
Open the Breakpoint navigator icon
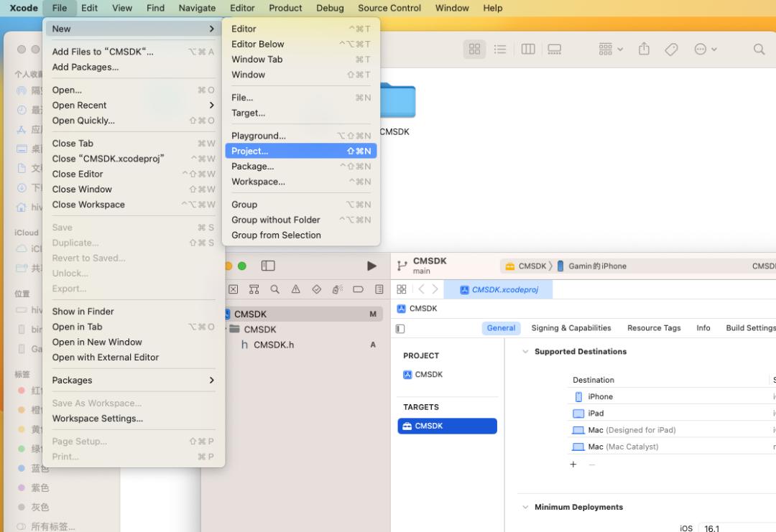(359, 289)
